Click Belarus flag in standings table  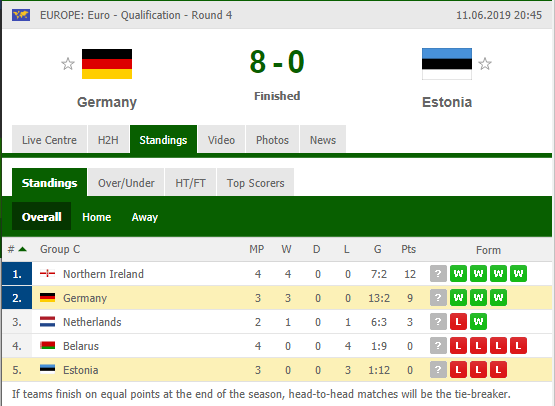pyautogui.click(x=47, y=345)
